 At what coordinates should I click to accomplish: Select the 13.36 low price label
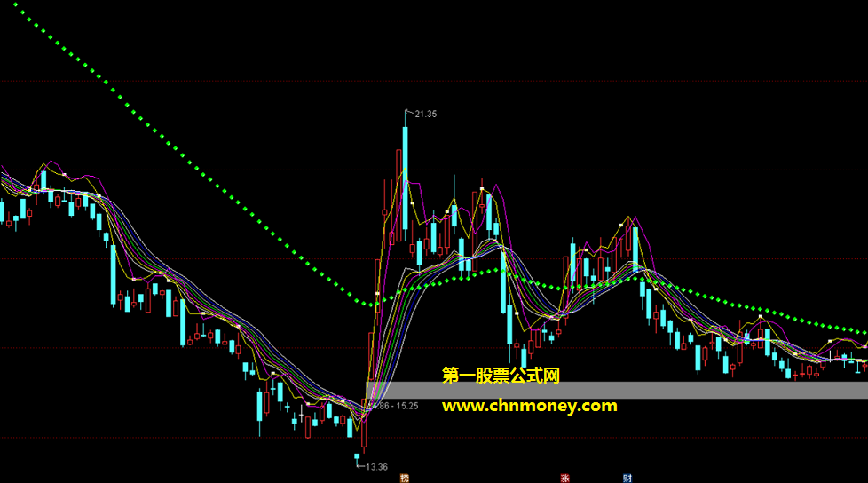376,467
